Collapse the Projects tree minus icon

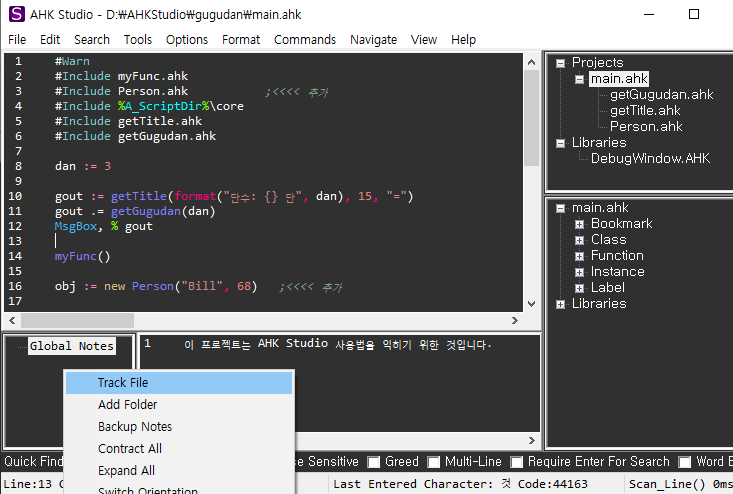pyautogui.click(x=561, y=63)
